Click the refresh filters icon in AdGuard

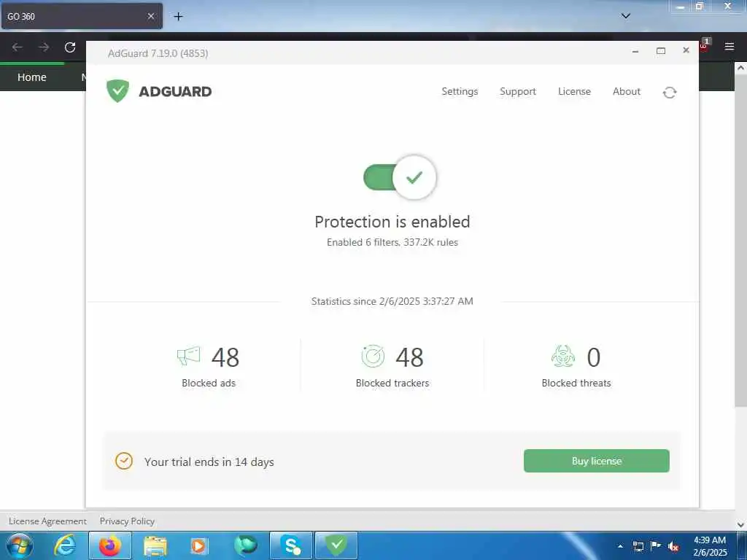pyautogui.click(x=670, y=93)
